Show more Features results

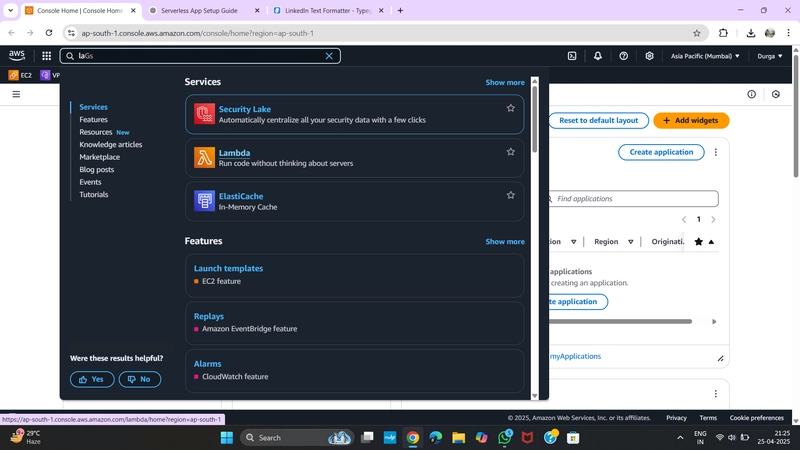click(x=505, y=241)
